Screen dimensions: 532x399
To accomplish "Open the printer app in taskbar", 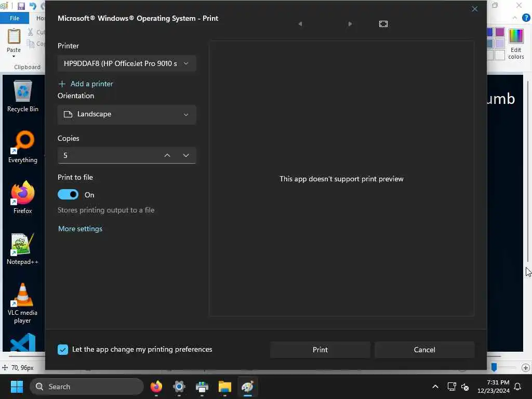I will pyautogui.click(x=202, y=387).
